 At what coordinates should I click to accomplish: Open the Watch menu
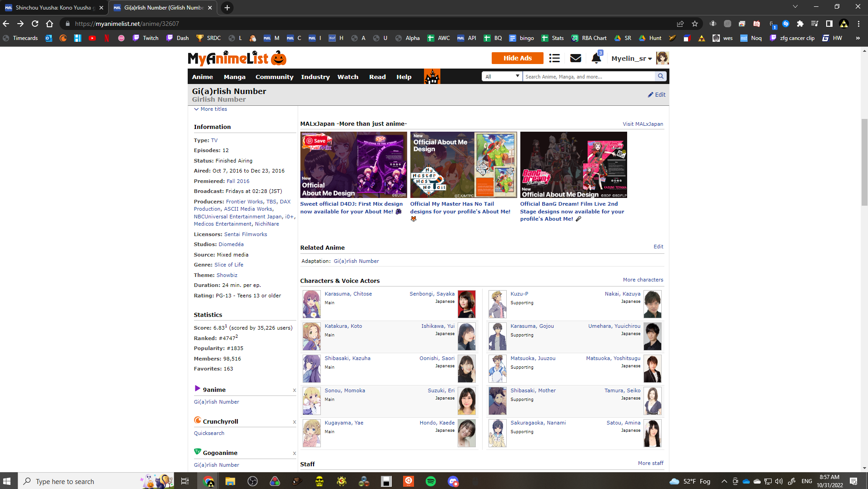348,77
